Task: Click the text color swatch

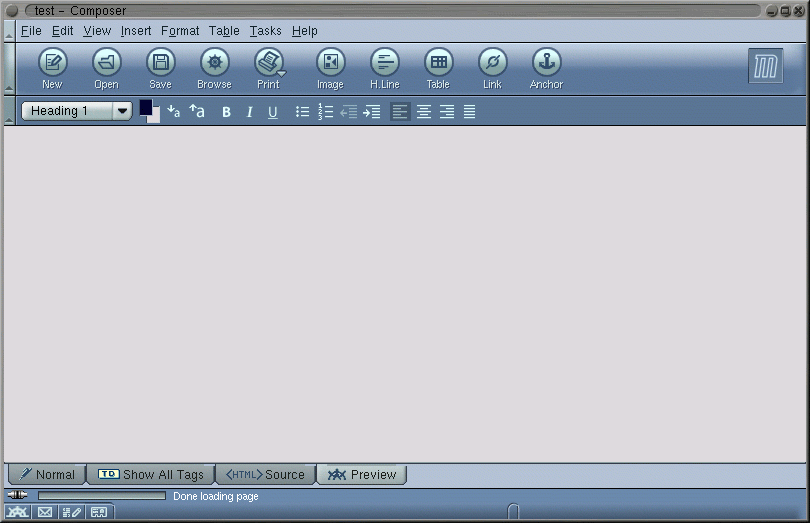Action: coord(146,107)
